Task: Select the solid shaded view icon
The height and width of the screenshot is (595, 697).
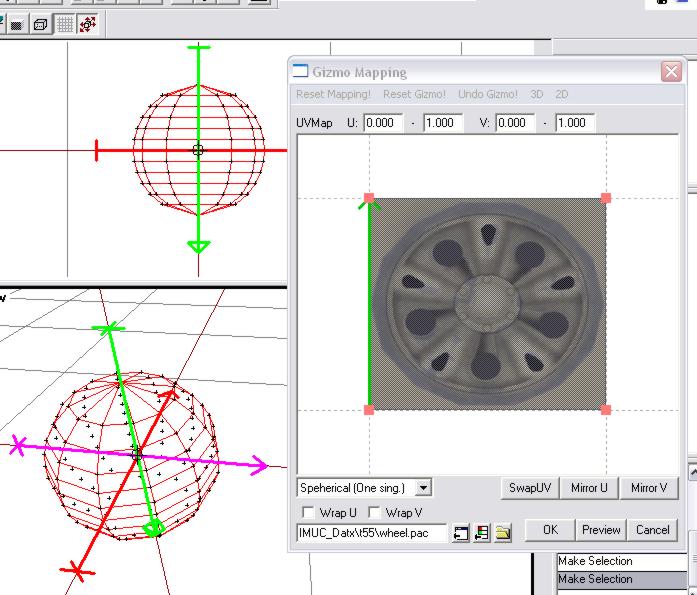Action: 17,24
